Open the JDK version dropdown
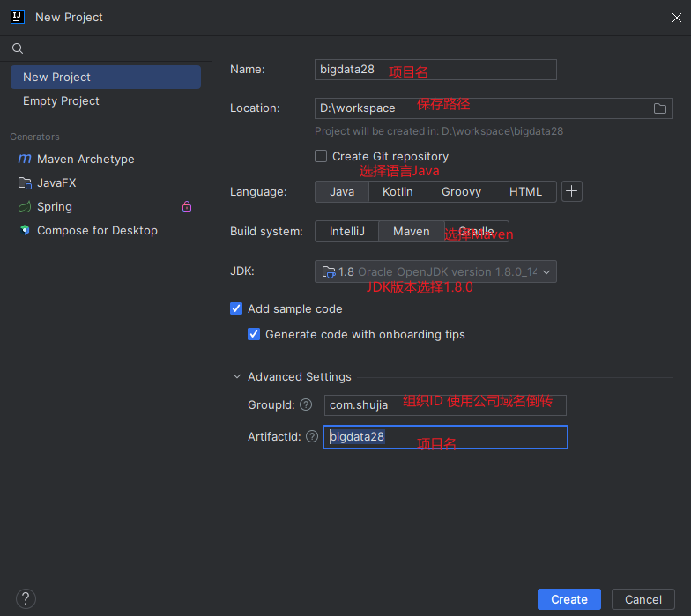Screen dimensions: 691x616 tap(435, 271)
